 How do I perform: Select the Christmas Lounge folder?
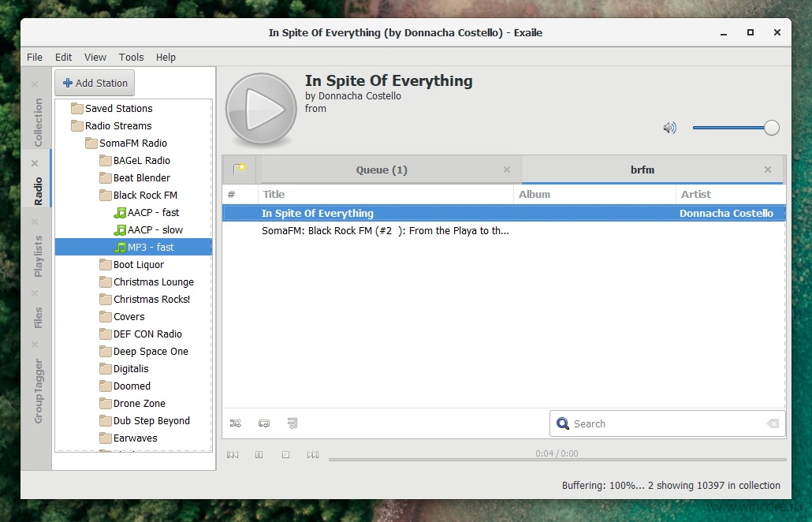click(153, 282)
